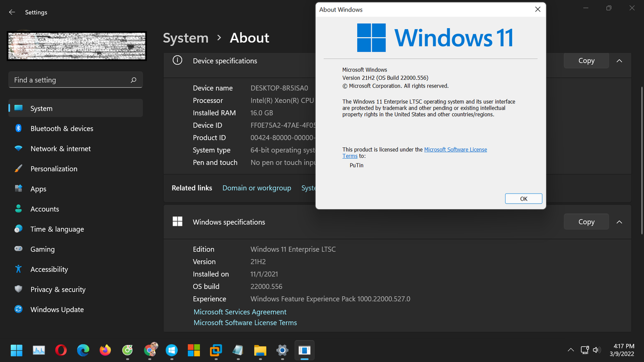Open Chrome from the taskbar
This screenshot has height=362, width=644.
(150, 349)
